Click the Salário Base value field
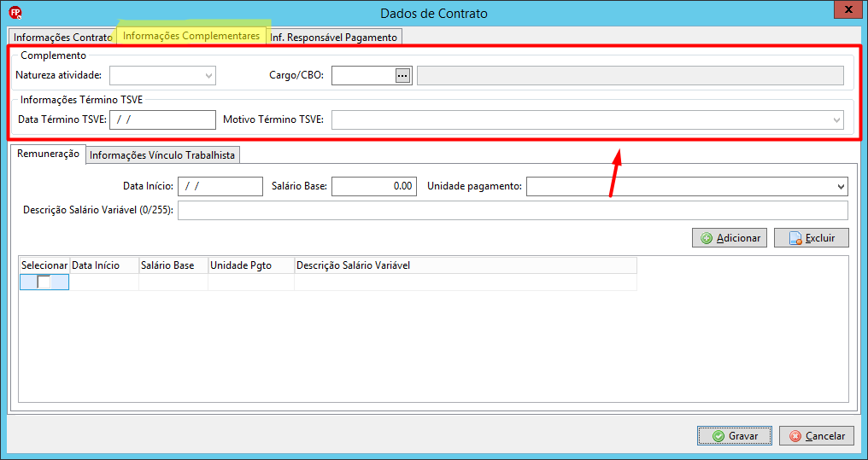Image resolution: width=868 pixels, height=460 pixels. point(373,186)
